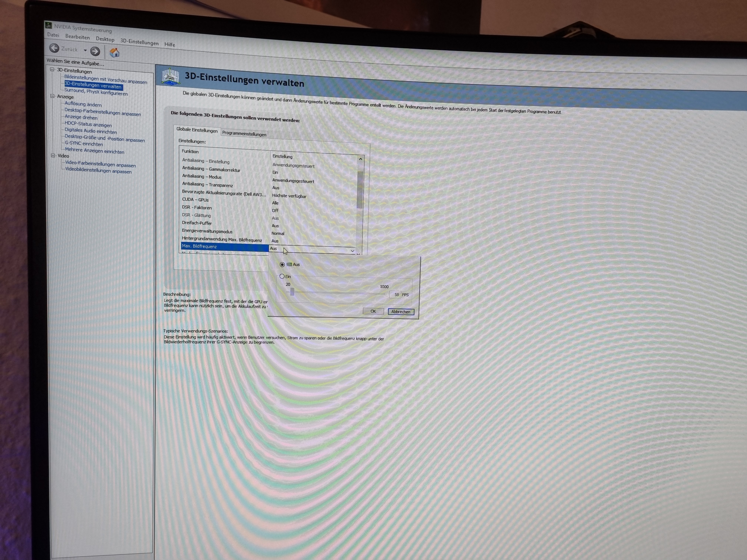Viewport: 747px width, 560px height.
Task: Open the Hilfe menu
Action: click(170, 45)
